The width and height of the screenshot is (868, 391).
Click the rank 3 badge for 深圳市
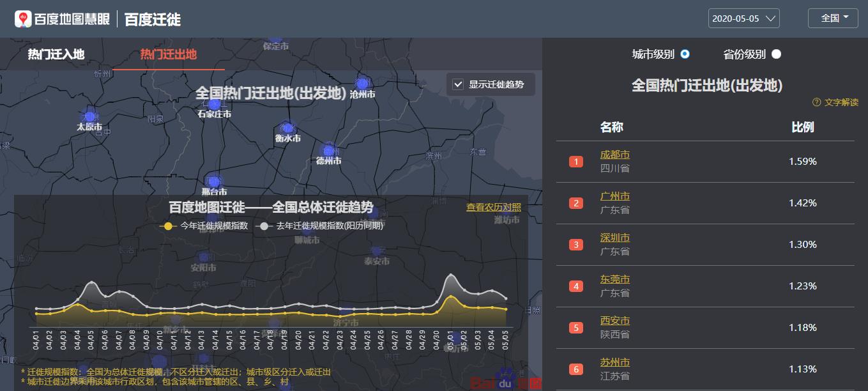point(576,245)
